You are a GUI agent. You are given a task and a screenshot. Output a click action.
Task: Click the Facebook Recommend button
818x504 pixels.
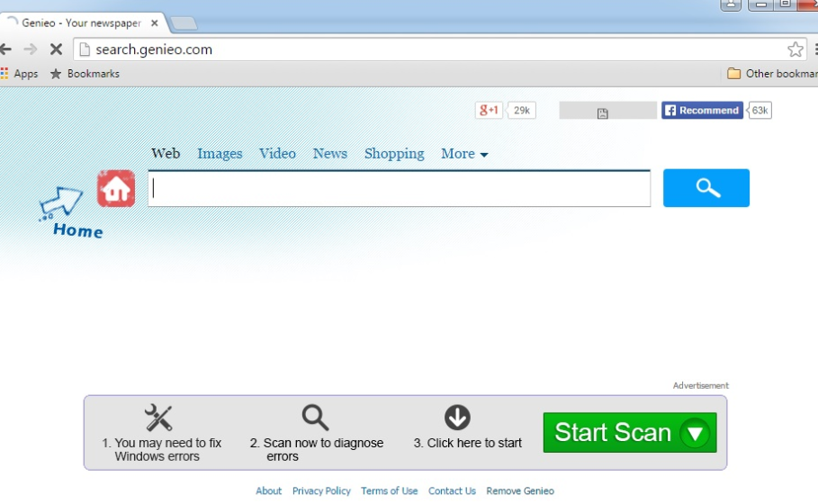(x=702, y=110)
